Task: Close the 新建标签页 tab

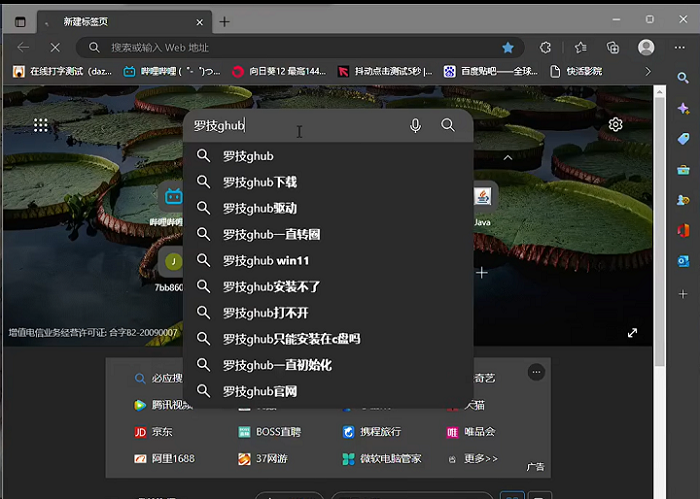Action: (200, 22)
